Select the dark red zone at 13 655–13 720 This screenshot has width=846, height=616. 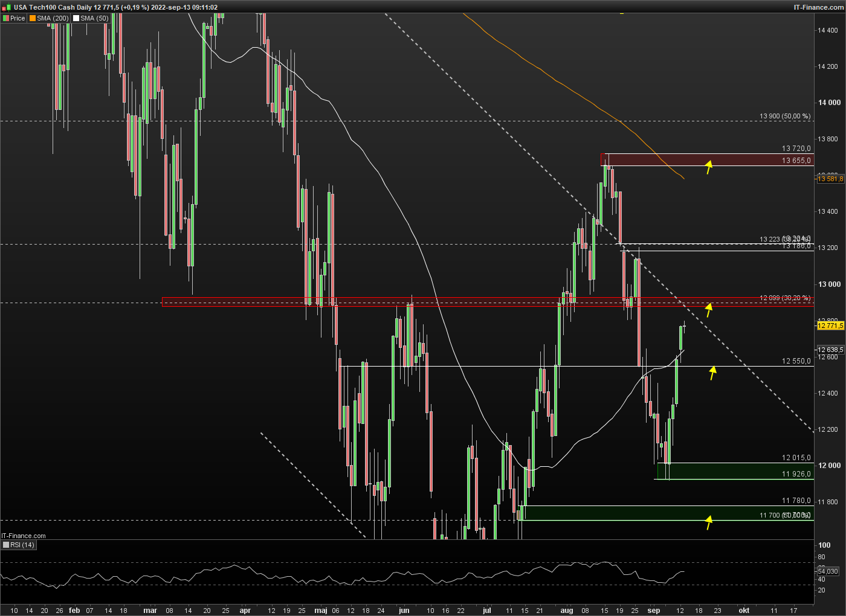click(707, 159)
